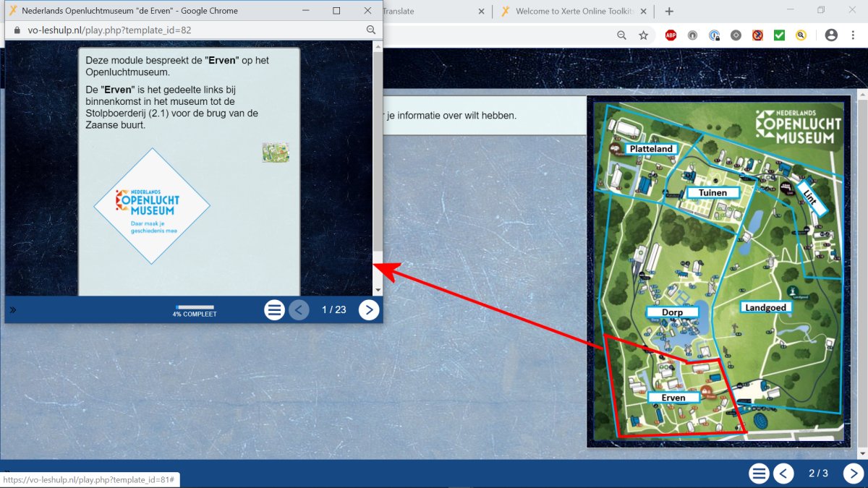Minimize the popup window

coord(305,11)
